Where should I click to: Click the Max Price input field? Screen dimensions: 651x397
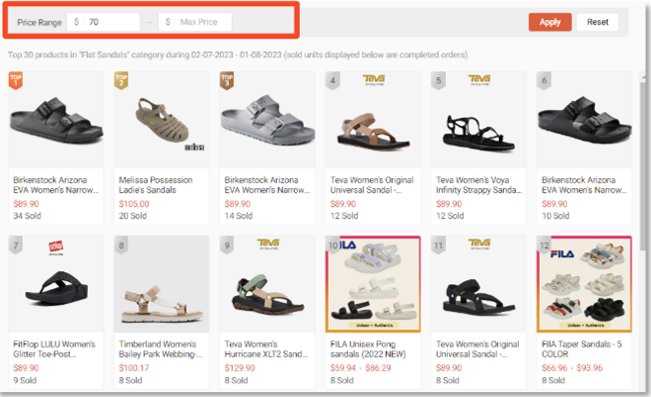195,22
